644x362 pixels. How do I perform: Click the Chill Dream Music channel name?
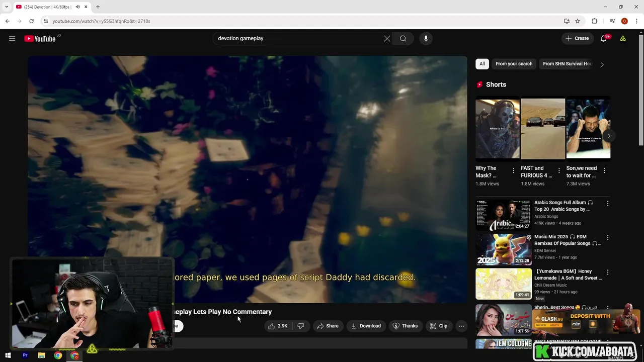550,286
